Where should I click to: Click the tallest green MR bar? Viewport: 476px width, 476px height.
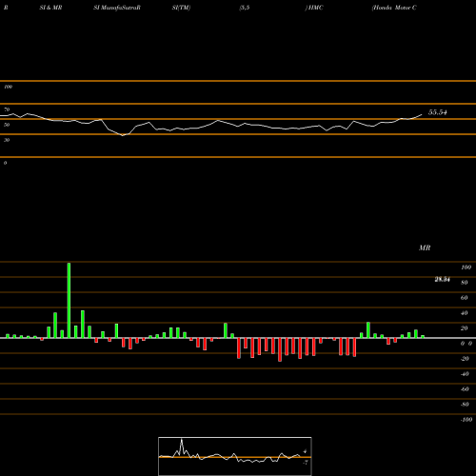coord(69,300)
